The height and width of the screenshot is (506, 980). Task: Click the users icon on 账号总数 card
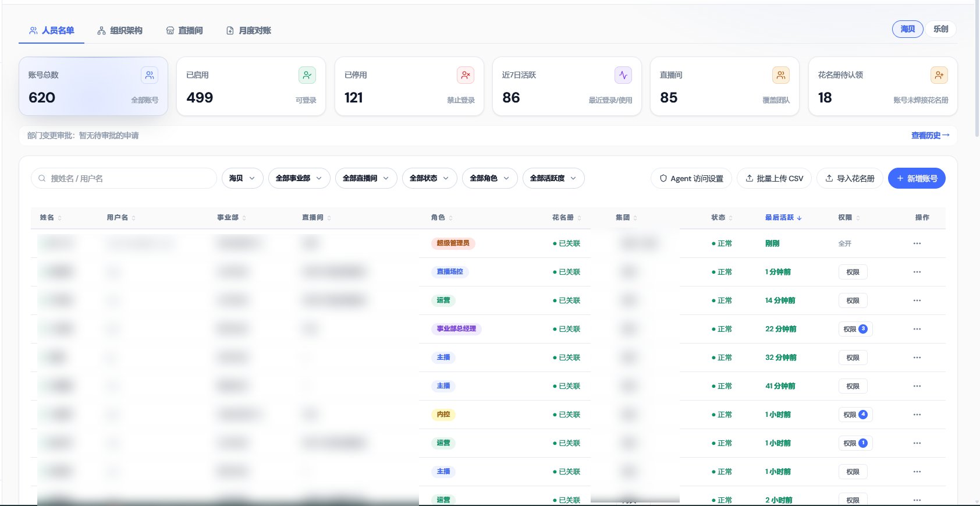[x=150, y=75]
